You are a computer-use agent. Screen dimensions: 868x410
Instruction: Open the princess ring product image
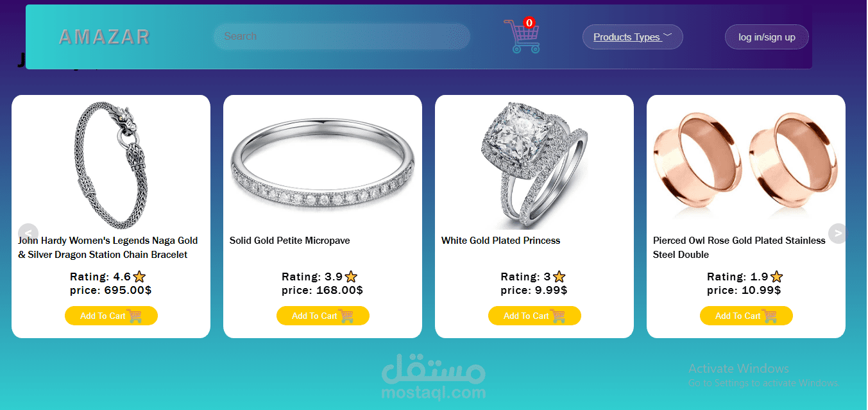coord(534,165)
